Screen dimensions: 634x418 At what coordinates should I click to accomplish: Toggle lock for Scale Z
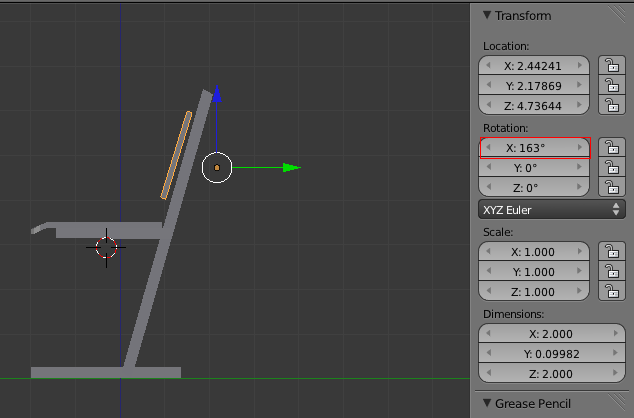click(x=611, y=291)
